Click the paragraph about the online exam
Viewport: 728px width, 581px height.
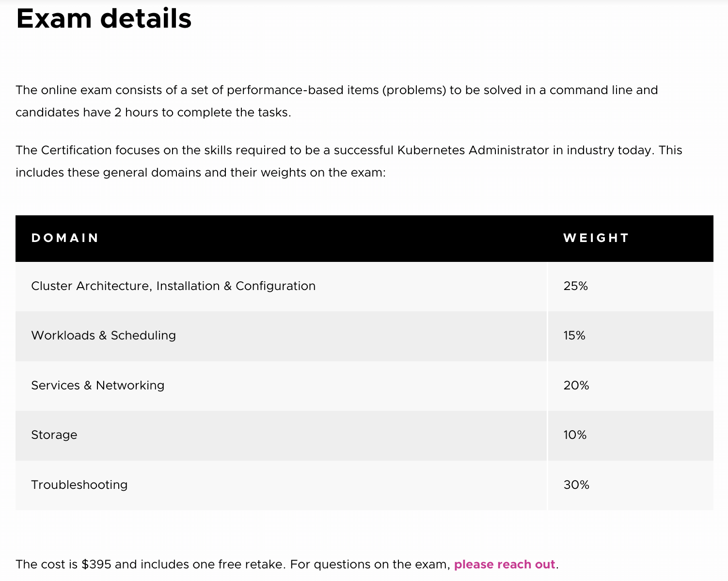[337, 101]
